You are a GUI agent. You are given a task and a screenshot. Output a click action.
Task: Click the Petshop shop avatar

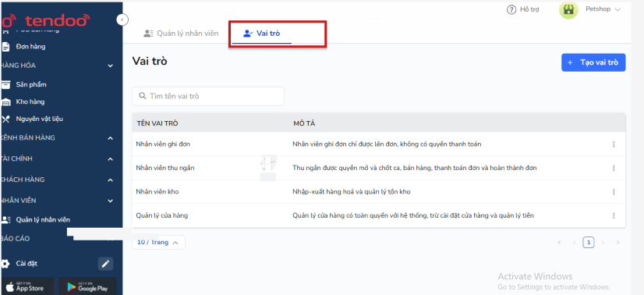[568, 9]
